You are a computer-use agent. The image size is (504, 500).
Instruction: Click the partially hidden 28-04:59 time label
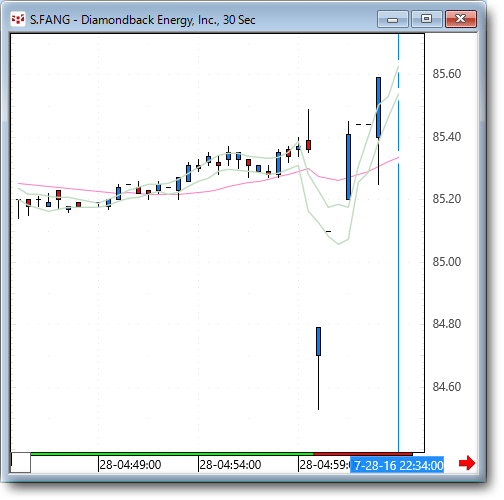pos(324,464)
